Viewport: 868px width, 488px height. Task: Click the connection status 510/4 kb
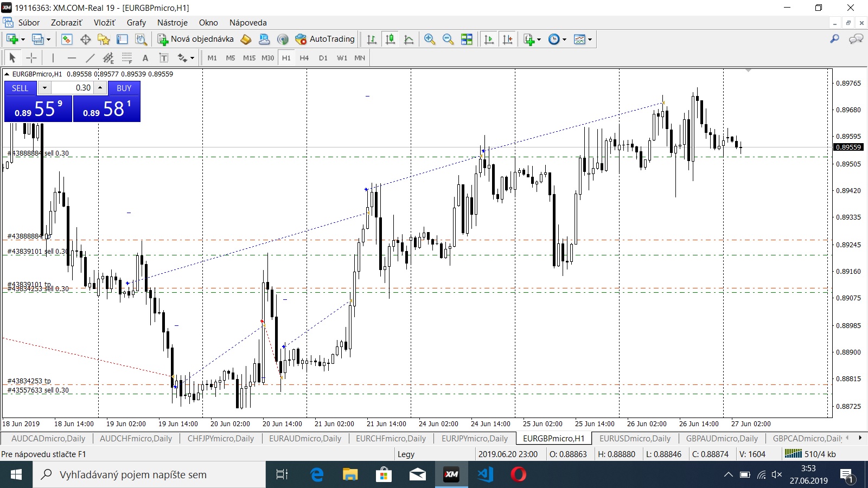coord(811,454)
